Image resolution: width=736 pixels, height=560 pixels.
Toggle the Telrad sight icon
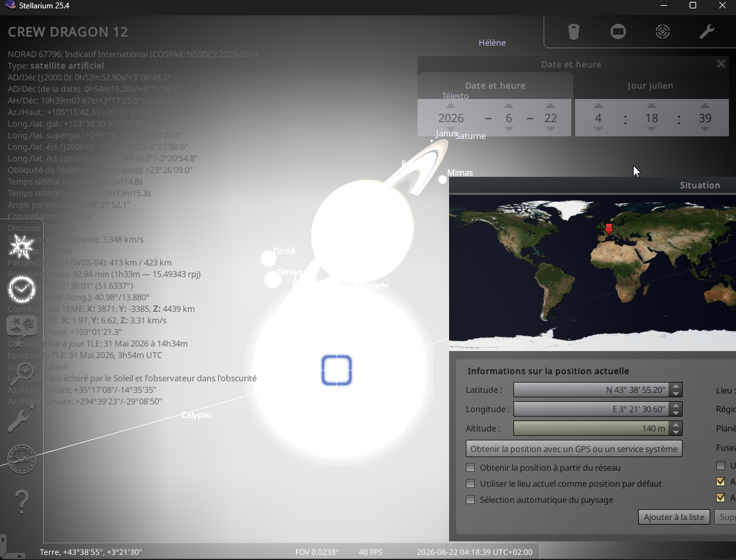coord(662,32)
